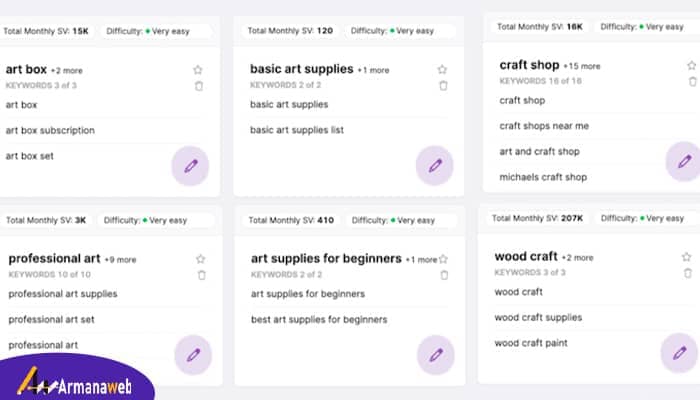
Task: Open keyword craft shops near me
Action: click(x=544, y=126)
